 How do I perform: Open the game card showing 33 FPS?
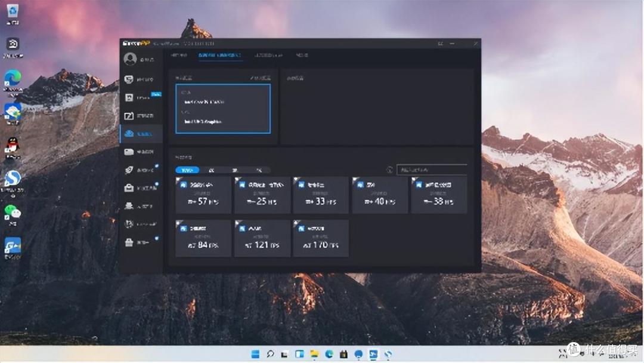[x=321, y=195]
